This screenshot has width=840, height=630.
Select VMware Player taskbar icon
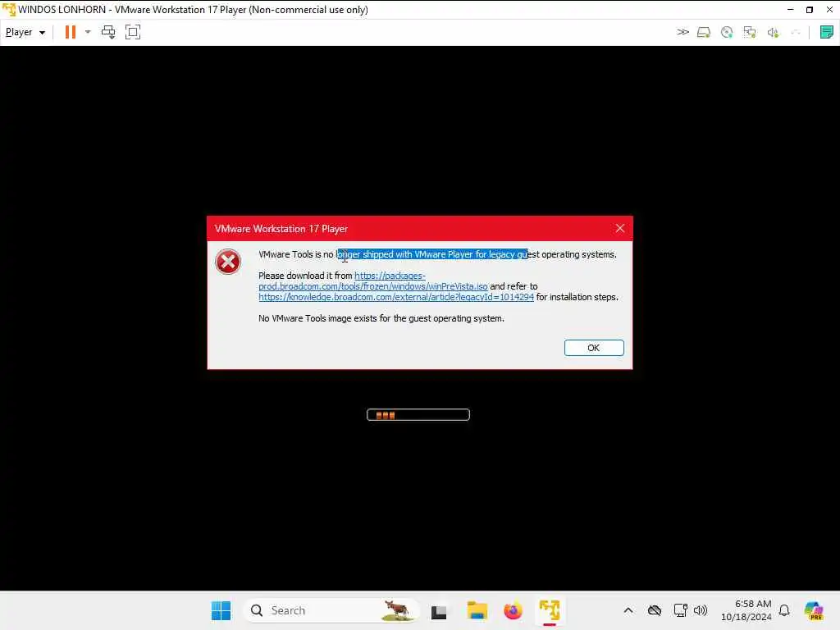[x=549, y=610]
